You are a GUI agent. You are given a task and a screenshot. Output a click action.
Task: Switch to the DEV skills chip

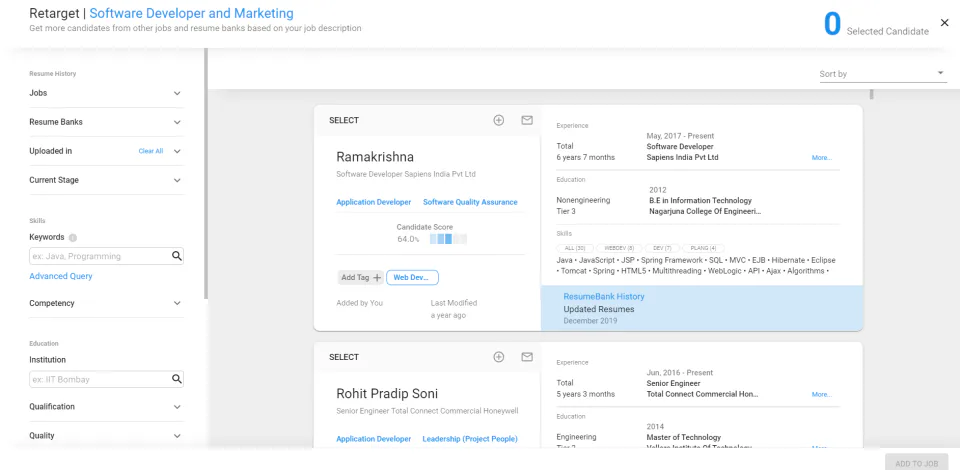point(662,247)
